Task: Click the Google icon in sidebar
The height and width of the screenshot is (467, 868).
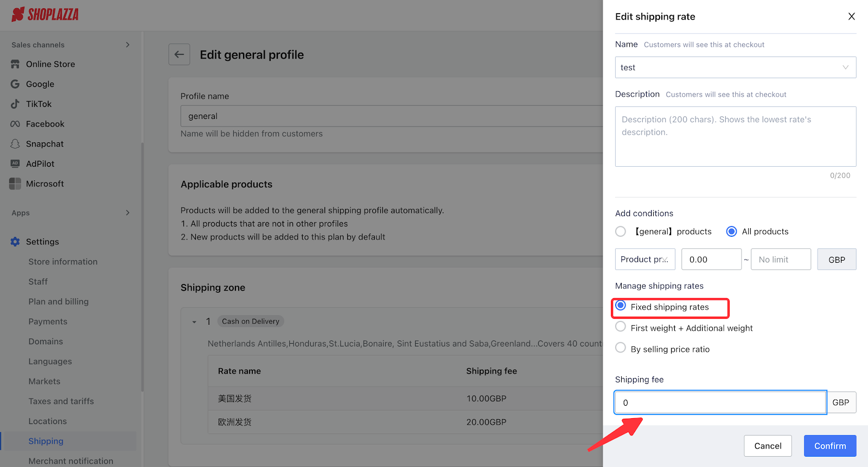Action: click(15, 84)
